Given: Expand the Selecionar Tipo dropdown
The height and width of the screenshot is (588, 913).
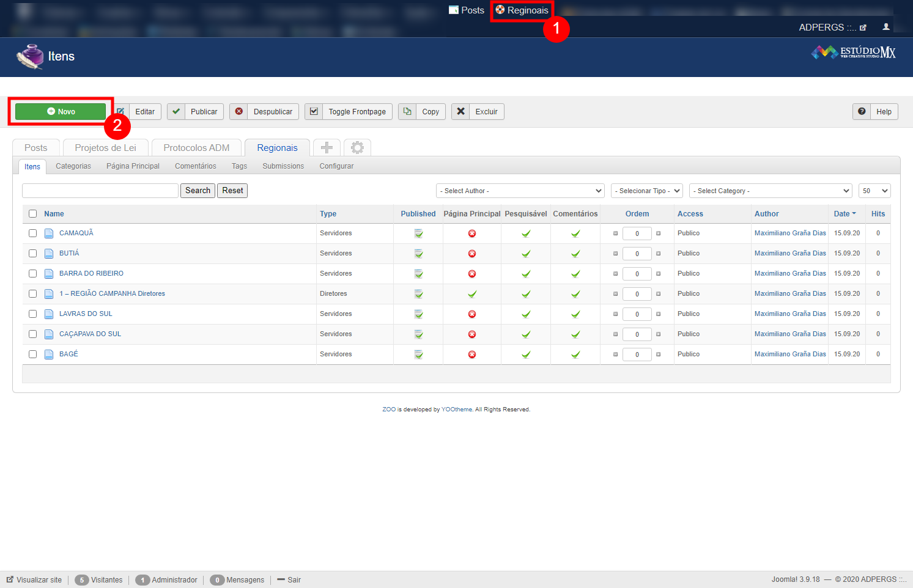Looking at the screenshot, I should (x=646, y=191).
